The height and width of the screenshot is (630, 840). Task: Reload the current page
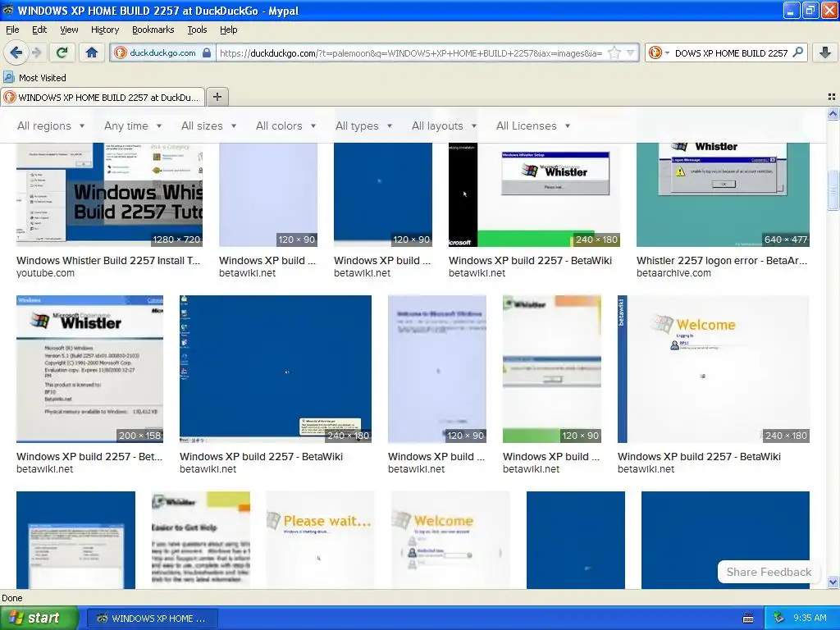coord(62,52)
